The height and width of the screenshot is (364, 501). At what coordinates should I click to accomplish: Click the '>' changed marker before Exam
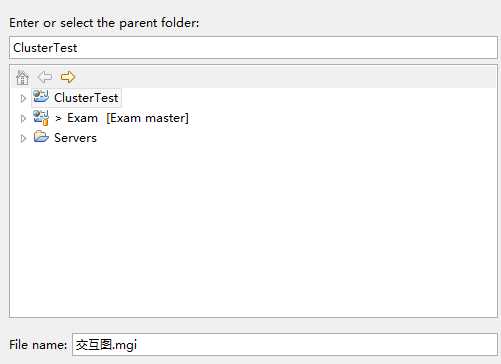coord(58,119)
